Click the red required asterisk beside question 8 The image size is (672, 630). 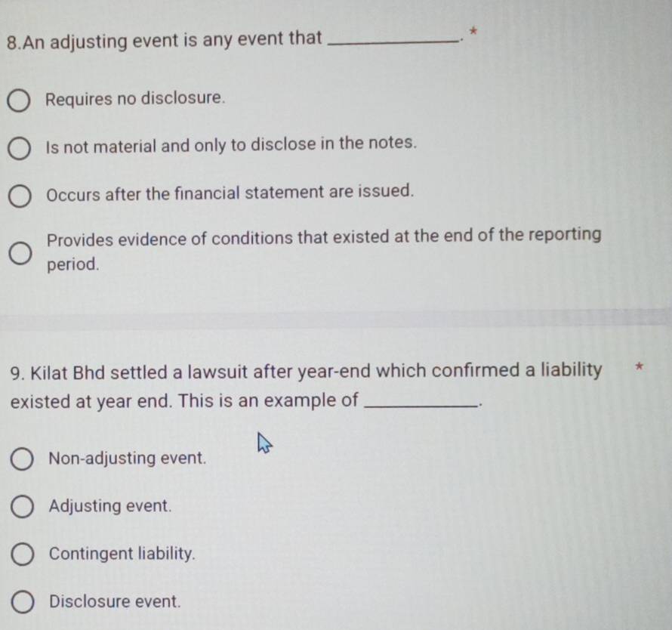473,31
